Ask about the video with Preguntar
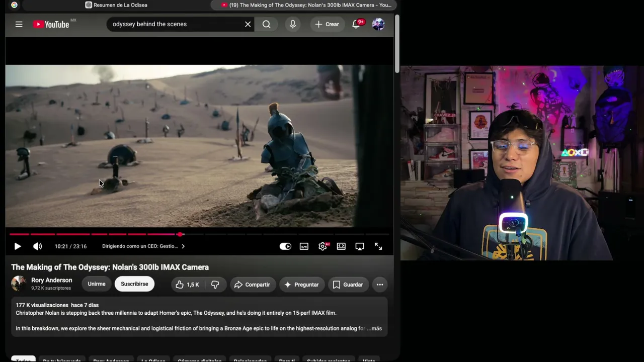 pyautogui.click(x=301, y=285)
